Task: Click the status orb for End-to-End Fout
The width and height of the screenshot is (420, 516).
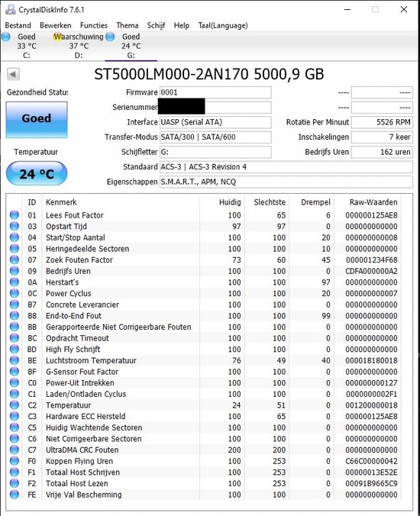Action: coord(15,315)
